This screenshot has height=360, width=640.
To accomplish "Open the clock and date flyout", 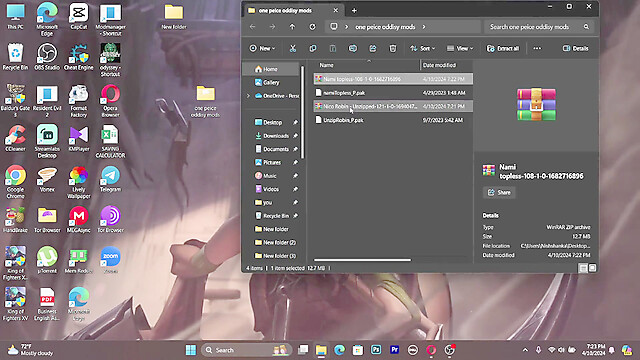I will click(x=594, y=350).
